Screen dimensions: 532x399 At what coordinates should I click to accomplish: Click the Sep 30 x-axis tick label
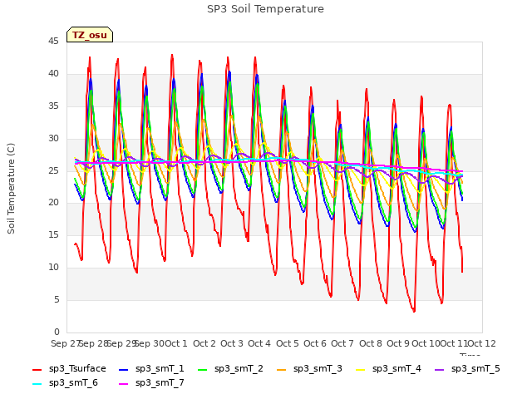[x=150, y=343]
